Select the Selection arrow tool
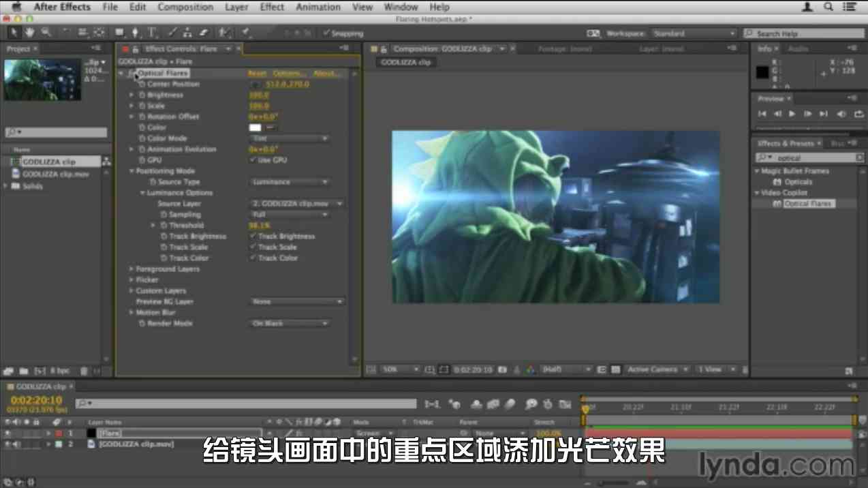 coord(14,33)
